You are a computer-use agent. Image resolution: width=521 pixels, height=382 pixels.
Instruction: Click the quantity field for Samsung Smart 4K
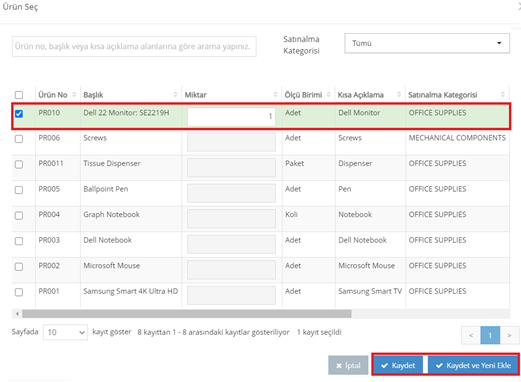[x=231, y=295]
